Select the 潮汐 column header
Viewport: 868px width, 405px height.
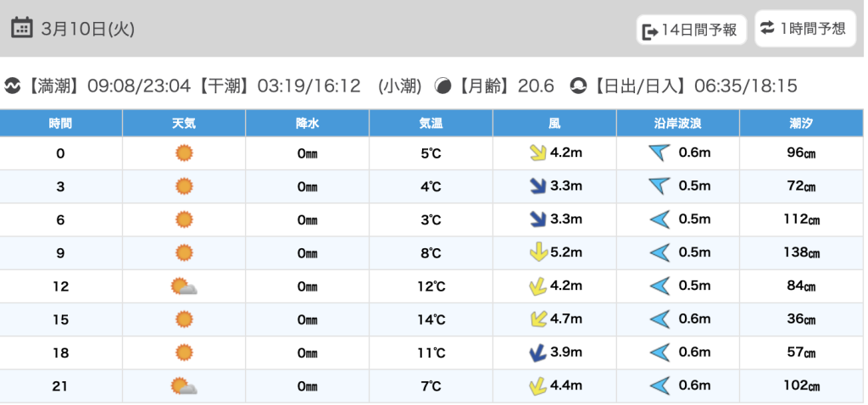[800, 123]
